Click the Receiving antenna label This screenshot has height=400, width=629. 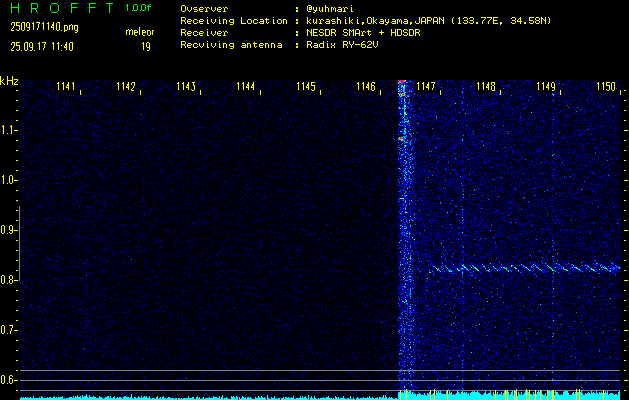pyautogui.click(x=231, y=45)
